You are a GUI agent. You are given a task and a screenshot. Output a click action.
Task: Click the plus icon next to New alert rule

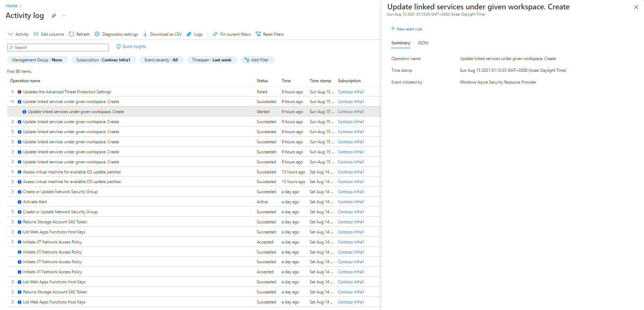393,29
